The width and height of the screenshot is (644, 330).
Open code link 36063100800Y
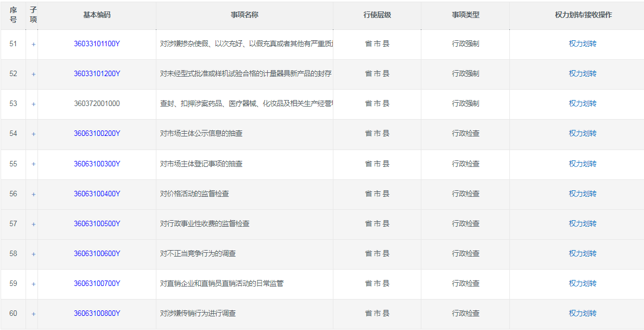pyautogui.click(x=97, y=313)
